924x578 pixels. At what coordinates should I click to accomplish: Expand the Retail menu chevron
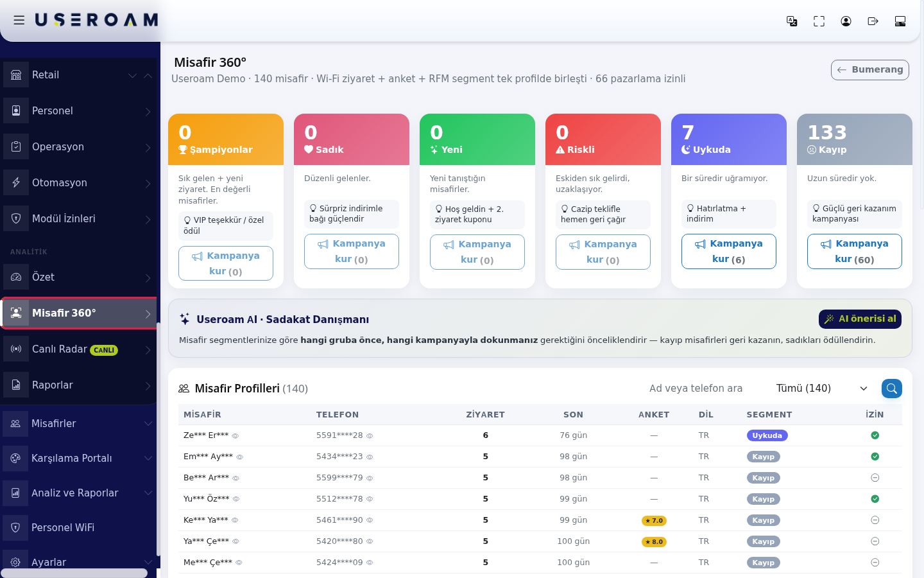click(x=132, y=75)
